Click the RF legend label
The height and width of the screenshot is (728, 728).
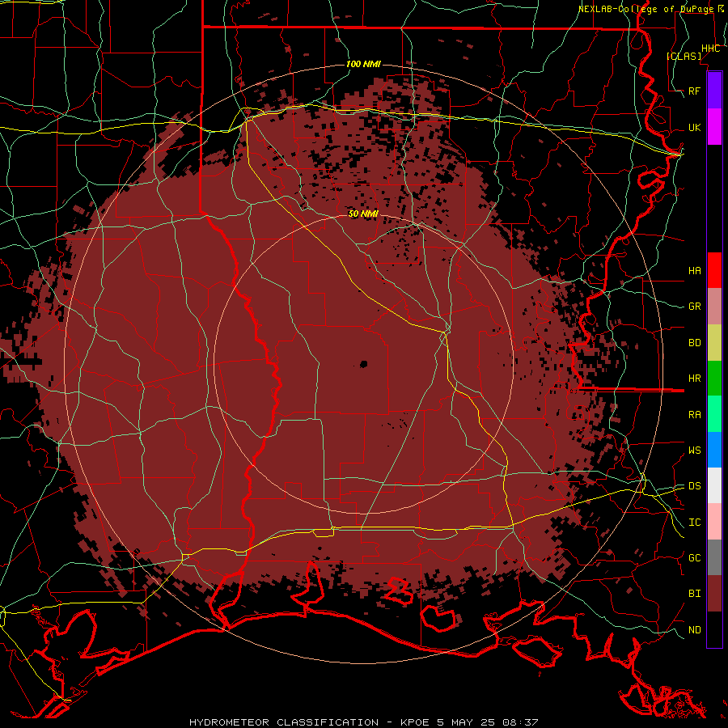click(694, 91)
